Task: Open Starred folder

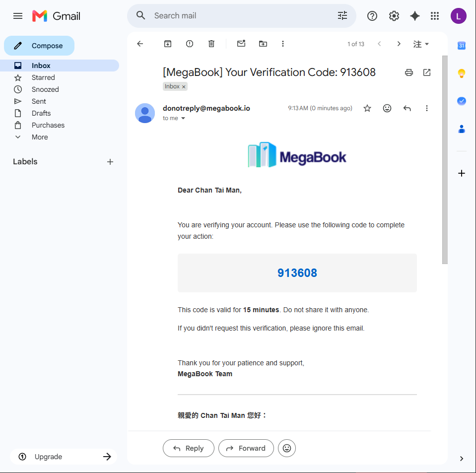Action: tap(60, 77)
